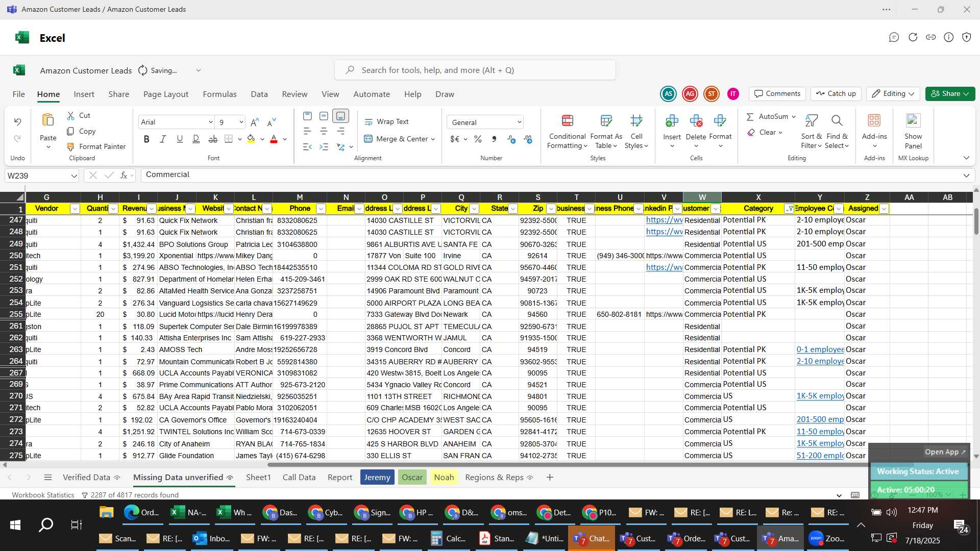Image resolution: width=980 pixels, height=551 pixels.
Task: Click the Wrap Text icon
Action: 369,122
